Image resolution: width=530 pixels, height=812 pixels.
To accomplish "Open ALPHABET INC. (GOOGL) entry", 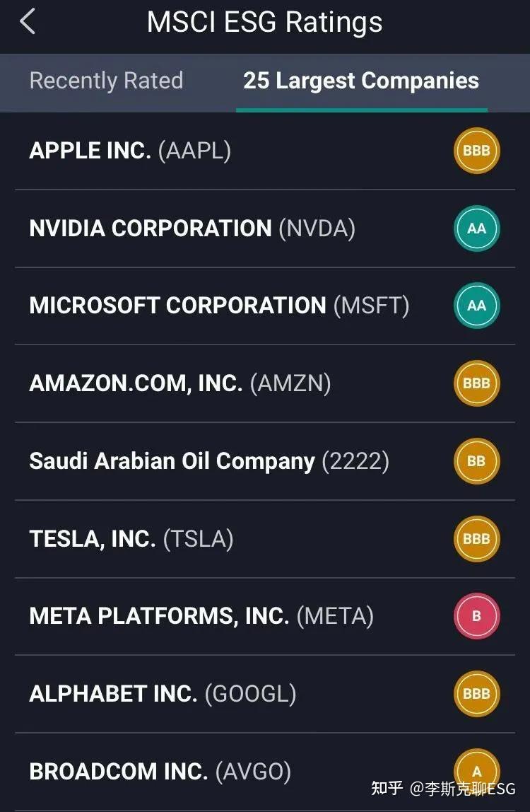I will [x=163, y=694].
